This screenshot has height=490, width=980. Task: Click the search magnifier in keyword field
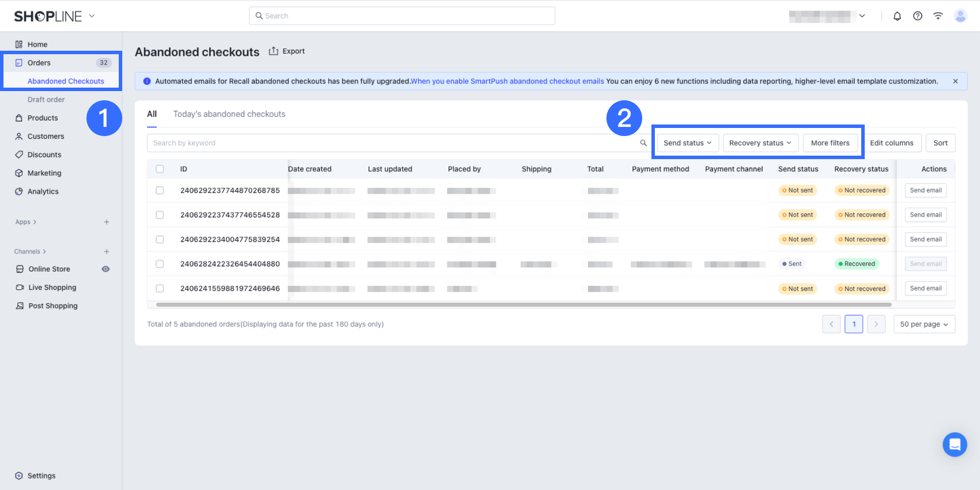pyautogui.click(x=643, y=143)
